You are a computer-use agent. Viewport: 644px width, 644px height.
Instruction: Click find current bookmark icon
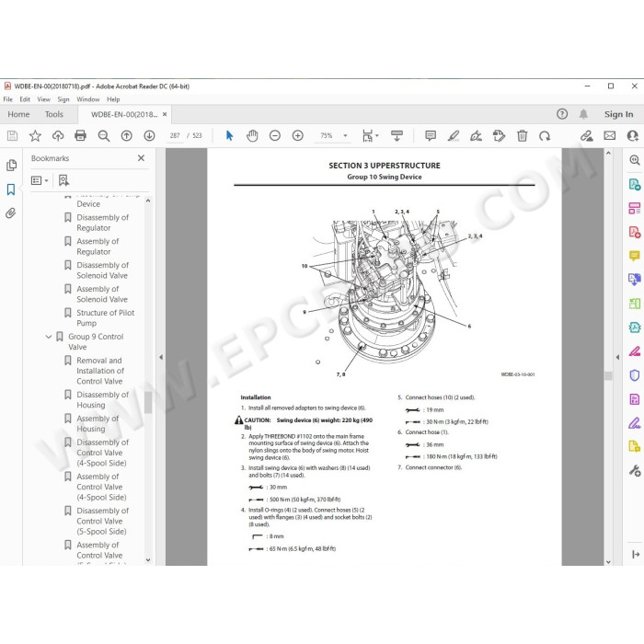(63, 180)
